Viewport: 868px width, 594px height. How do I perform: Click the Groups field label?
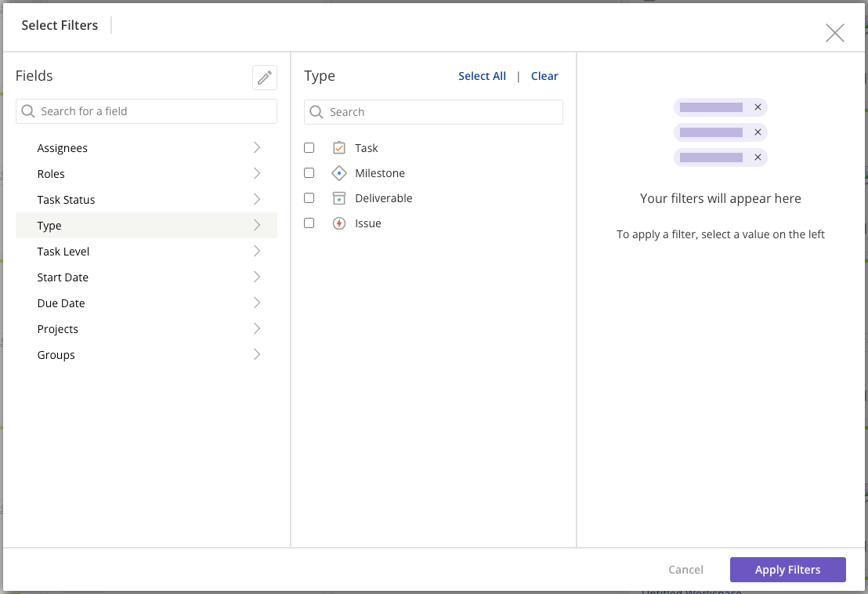tap(56, 355)
